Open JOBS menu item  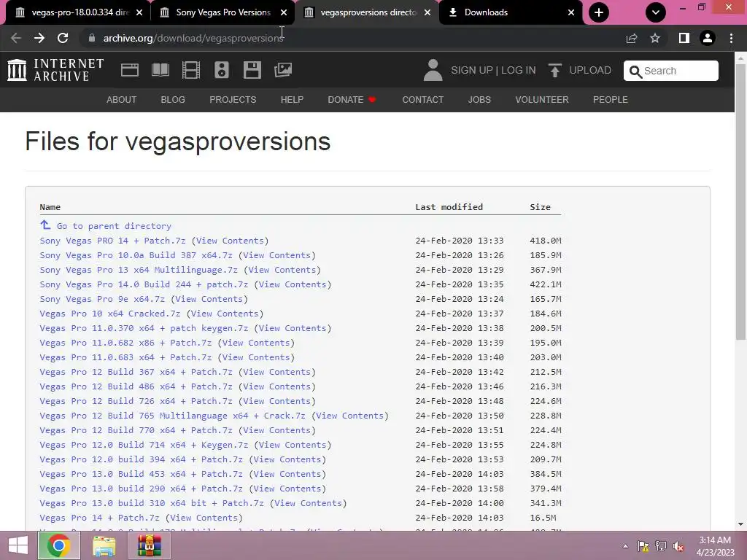(479, 99)
